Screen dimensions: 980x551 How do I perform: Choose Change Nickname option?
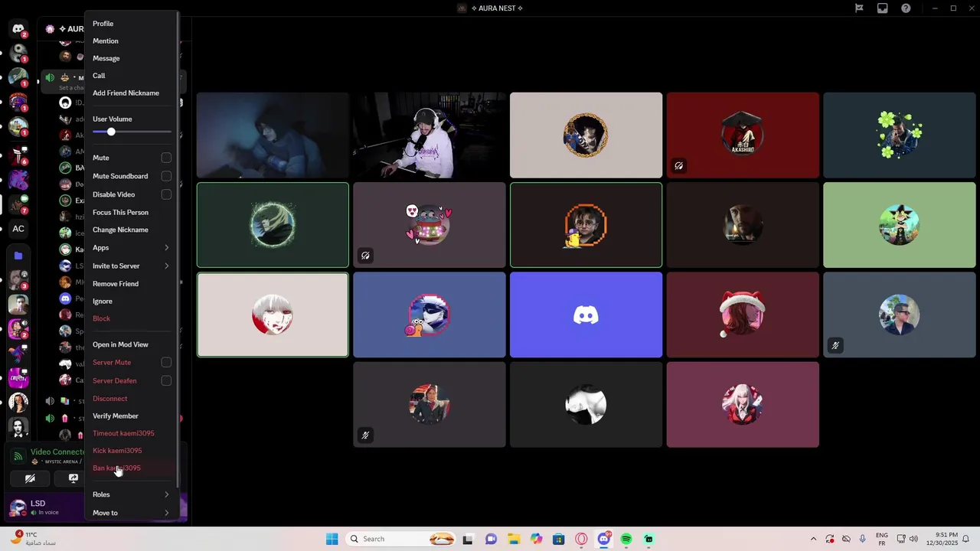coord(131,230)
